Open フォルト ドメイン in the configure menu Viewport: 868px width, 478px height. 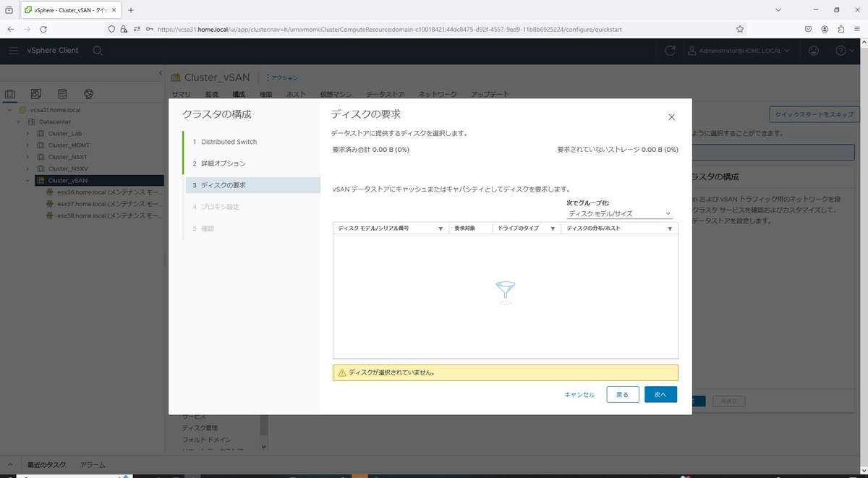[x=206, y=440]
